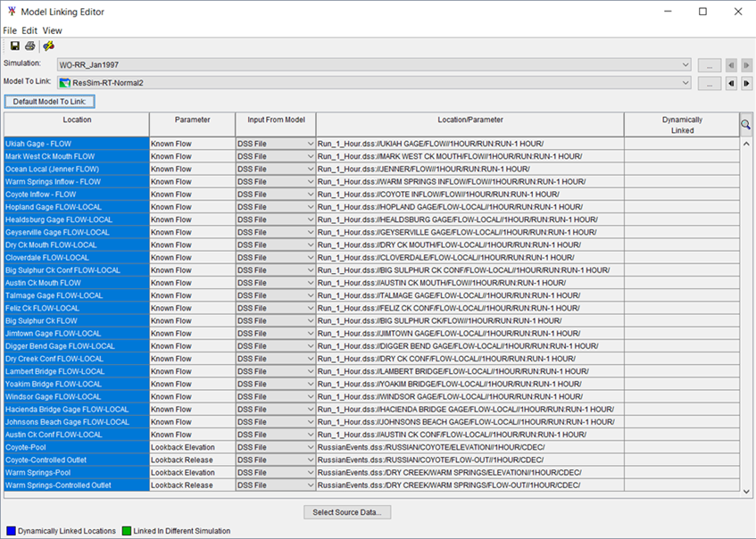
Task: Click the previous Model To Link arrow
Action: 733,83
